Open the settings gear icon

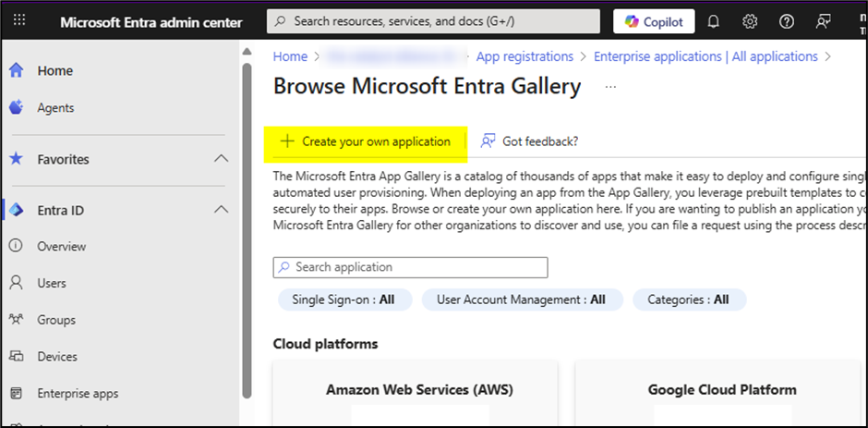click(750, 21)
